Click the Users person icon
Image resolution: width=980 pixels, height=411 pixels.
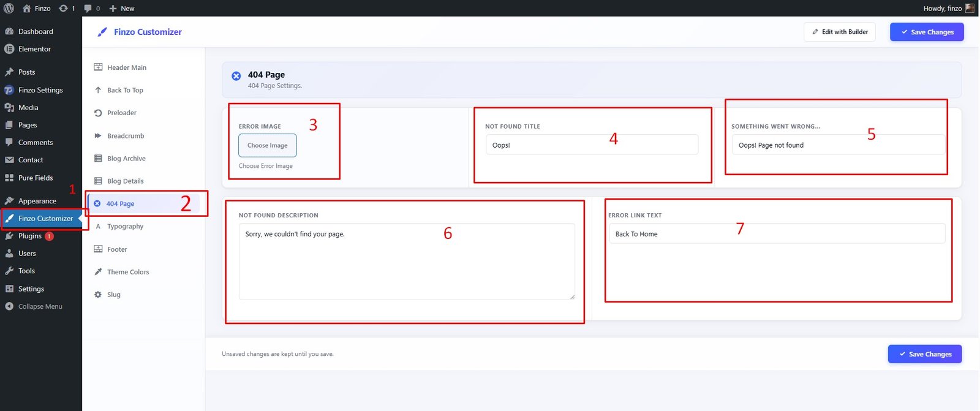(9, 253)
